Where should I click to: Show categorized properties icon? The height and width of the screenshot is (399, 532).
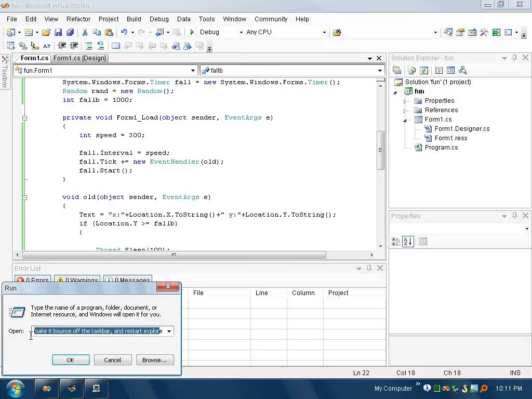(395, 242)
